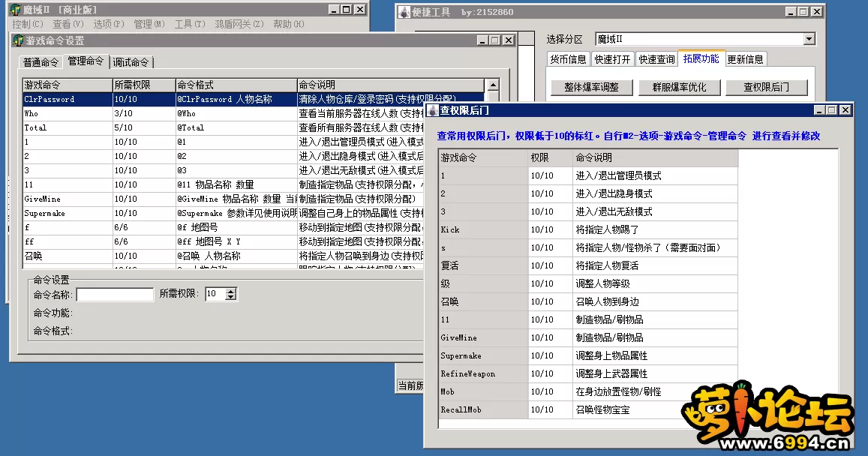The width and height of the screenshot is (868, 456).
Task: Switch to the 更新信息 tab
Action: click(x=745, y=59)
